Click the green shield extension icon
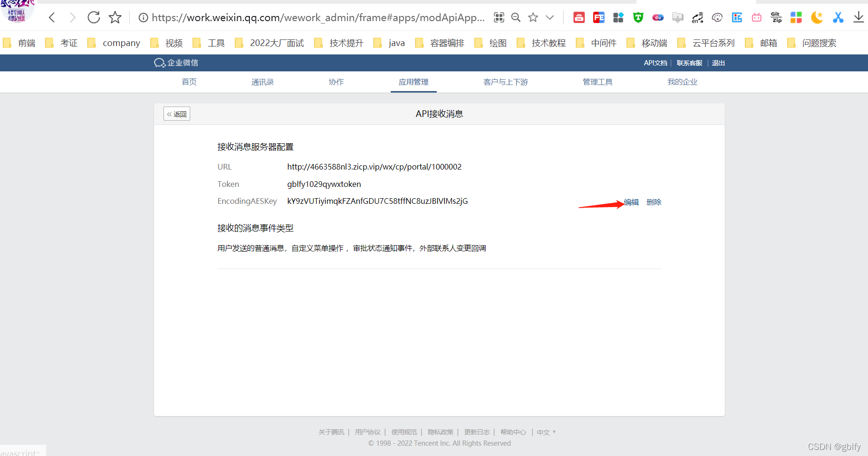Screen dimensions: 868x456 [638, 18]
